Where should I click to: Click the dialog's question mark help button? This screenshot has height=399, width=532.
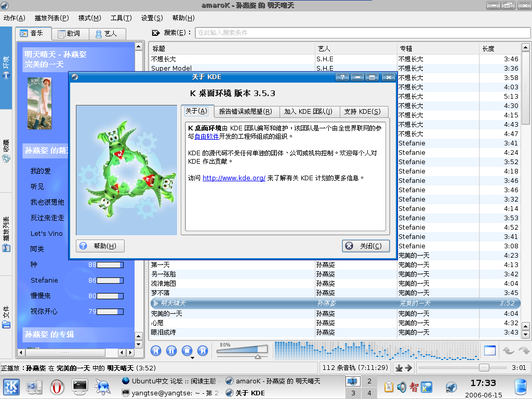pos(342,77)
